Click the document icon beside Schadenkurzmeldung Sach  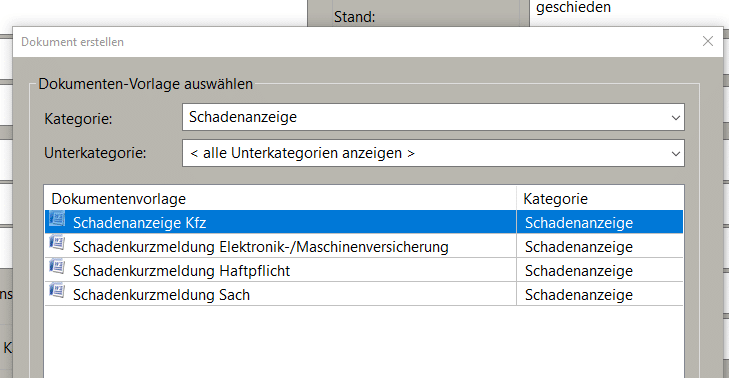pyautogui.click(x=57, y=291)
